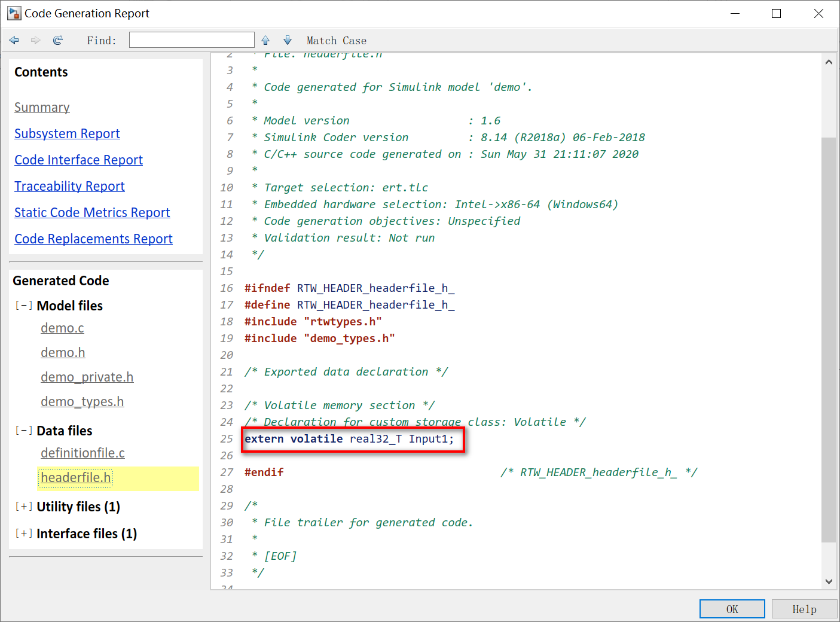The image size is (840, 622).
Task: Click the 'Simulink Coder version' comment line
Action: [x=448, y=138]
